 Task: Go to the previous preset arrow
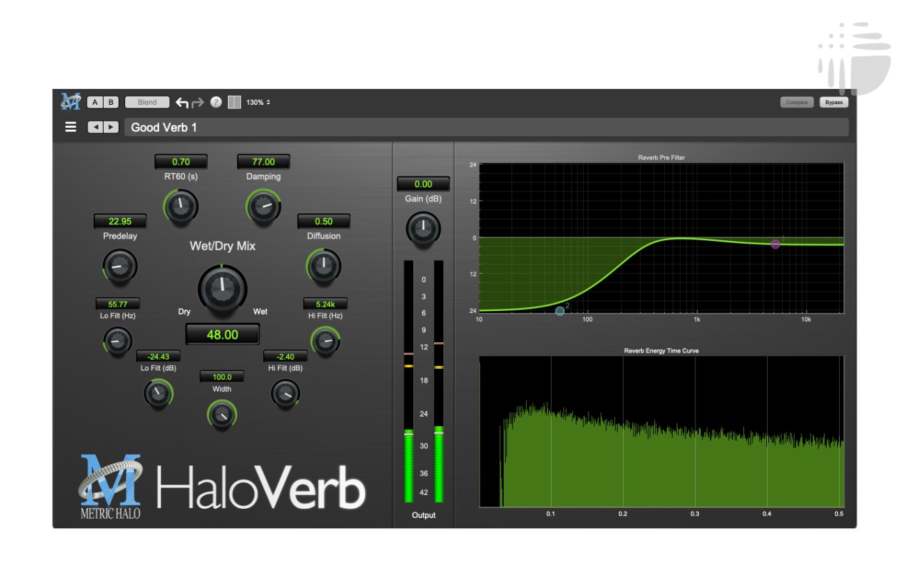coord(95,127)
